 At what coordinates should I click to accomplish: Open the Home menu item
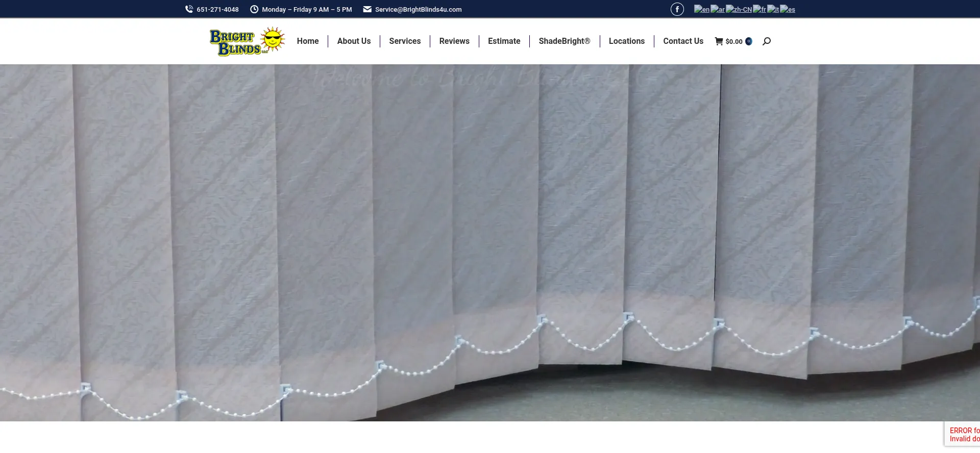(x=308, y=41)
